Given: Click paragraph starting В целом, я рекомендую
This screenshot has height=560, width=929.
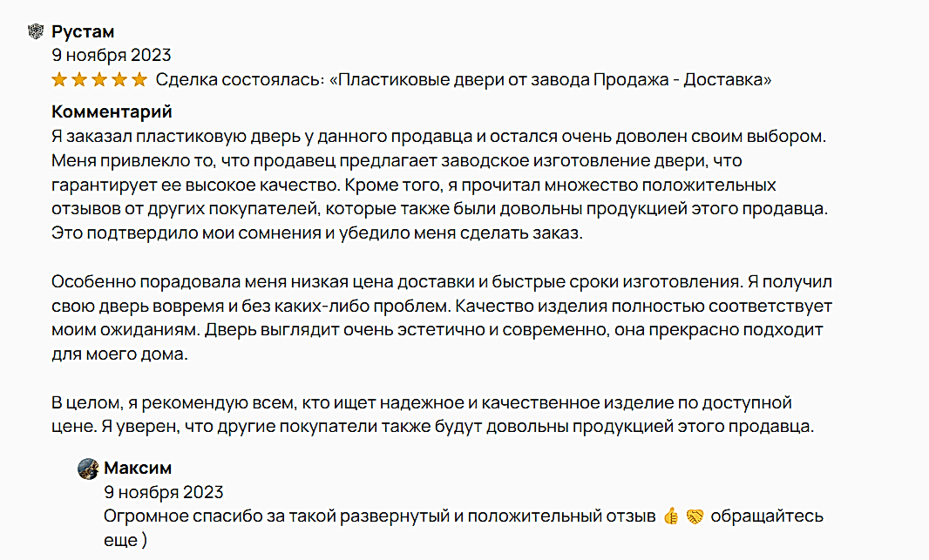Looking at the screenshot, I should (x=432, y=415).
